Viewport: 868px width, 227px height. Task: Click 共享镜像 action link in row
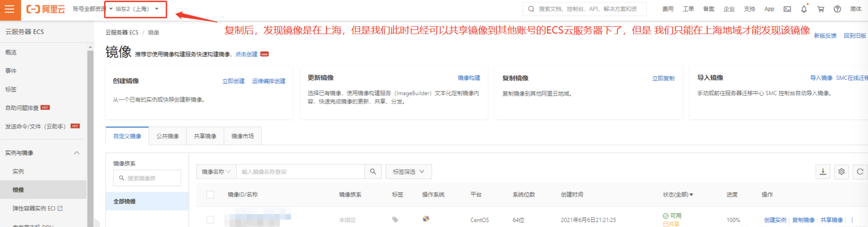tap(831, 220)
